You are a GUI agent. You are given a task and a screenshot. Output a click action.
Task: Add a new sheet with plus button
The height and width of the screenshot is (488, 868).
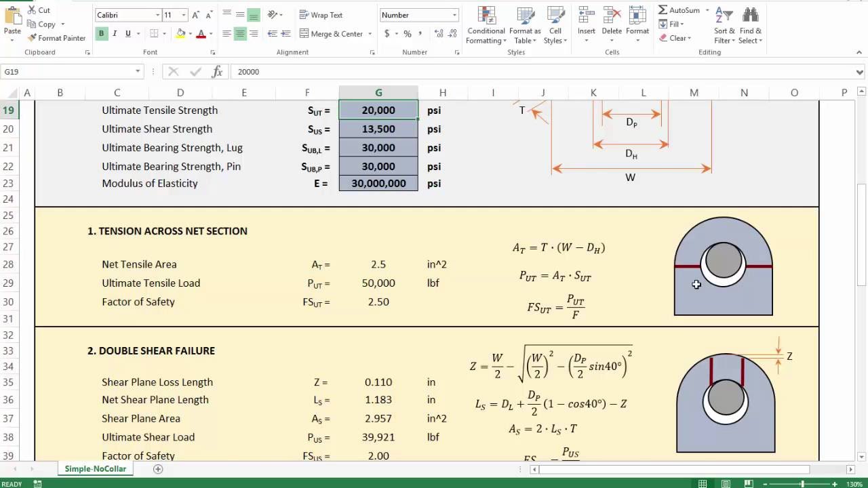158,469
